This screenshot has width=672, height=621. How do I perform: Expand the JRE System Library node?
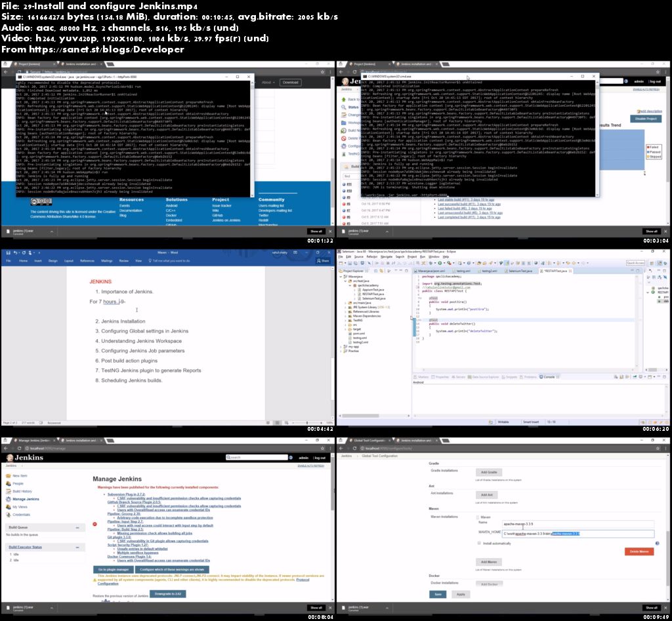(345, 307)
